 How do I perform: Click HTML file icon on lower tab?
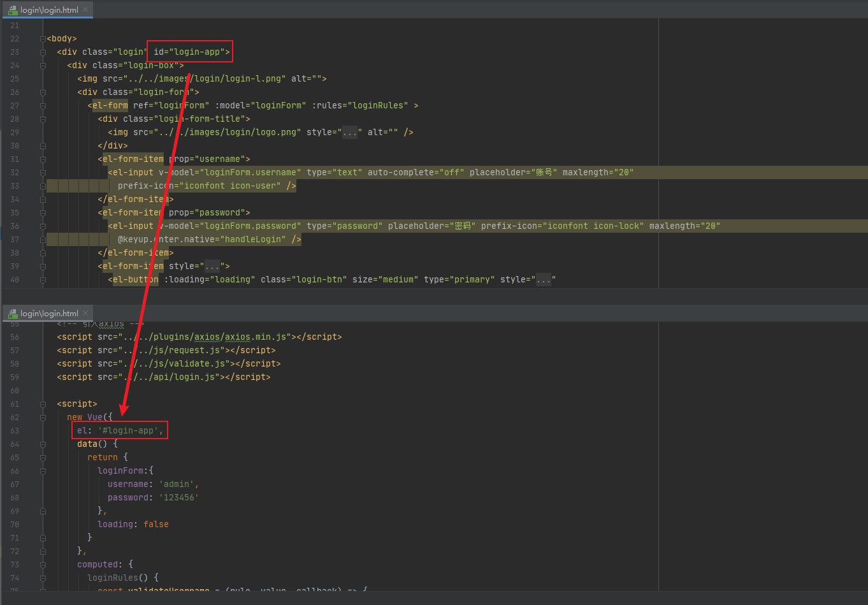(13, 314)
